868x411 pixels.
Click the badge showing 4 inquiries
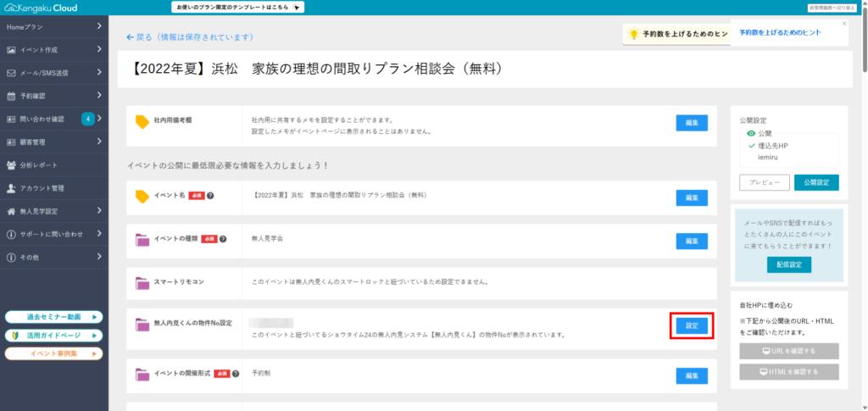point(88,119)
